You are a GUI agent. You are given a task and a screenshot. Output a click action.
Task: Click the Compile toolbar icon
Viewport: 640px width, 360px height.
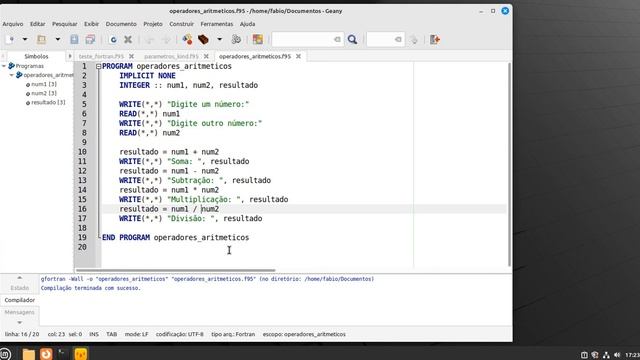pyautogui.click(x=187, y=40)
